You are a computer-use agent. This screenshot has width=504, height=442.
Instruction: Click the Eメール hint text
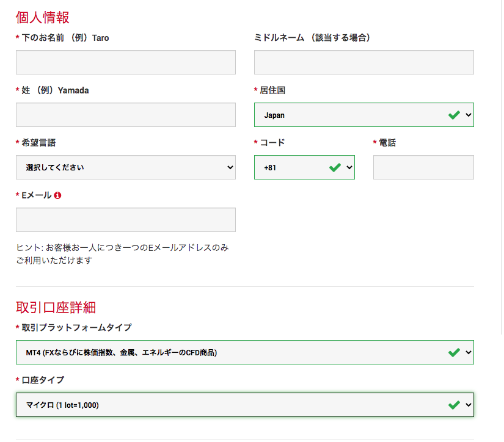tap(122, 254)
